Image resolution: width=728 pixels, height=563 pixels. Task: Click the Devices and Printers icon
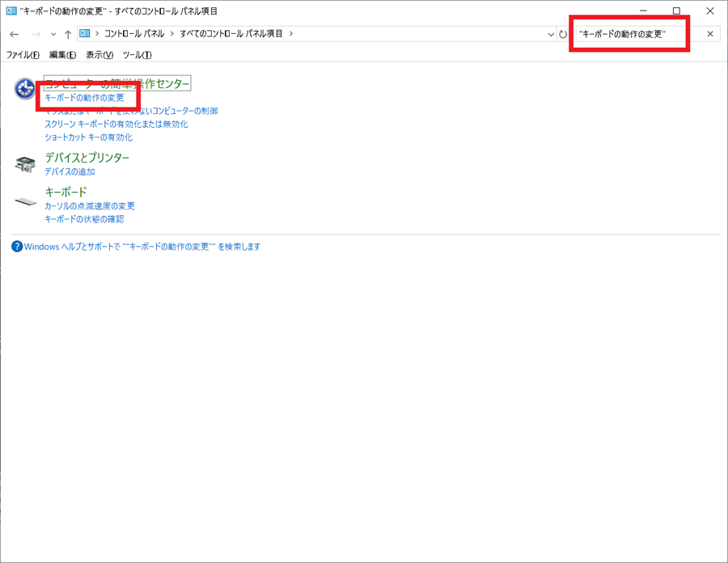point(25,164)
